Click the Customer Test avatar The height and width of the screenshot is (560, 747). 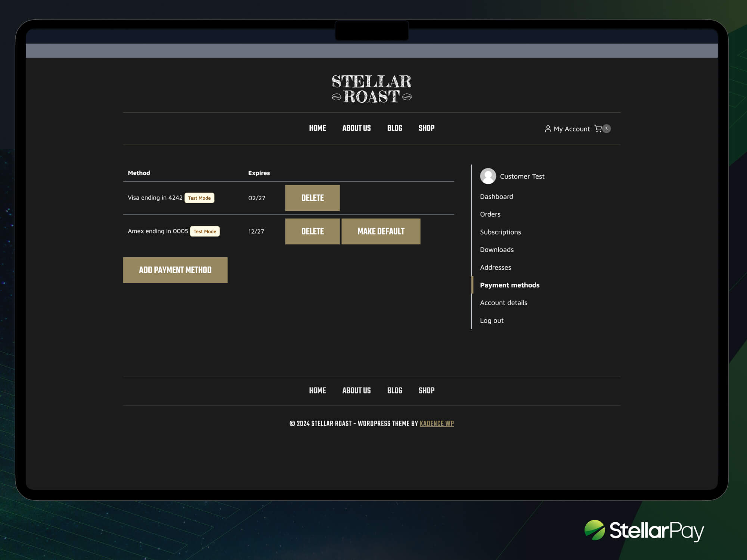pos(488,176)
